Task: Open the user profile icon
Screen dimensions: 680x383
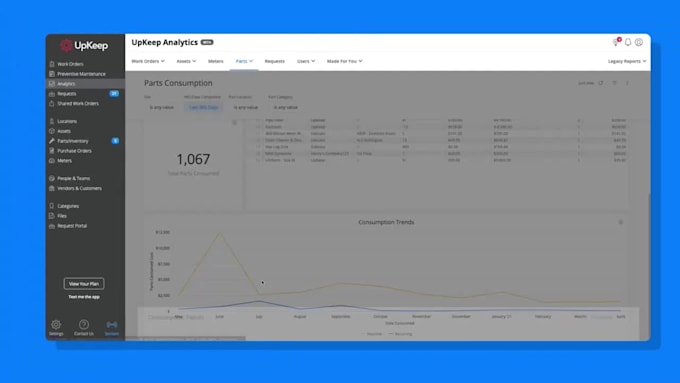Action: (639, 42)
